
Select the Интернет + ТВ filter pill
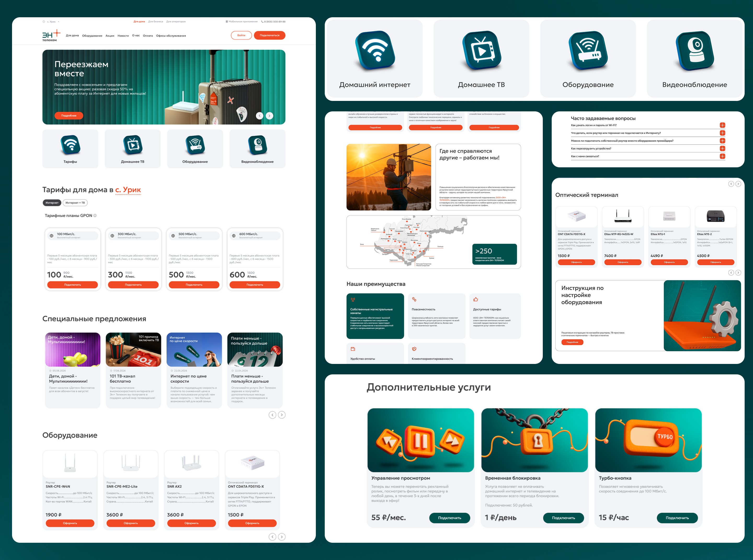click(x=75, y=203)
